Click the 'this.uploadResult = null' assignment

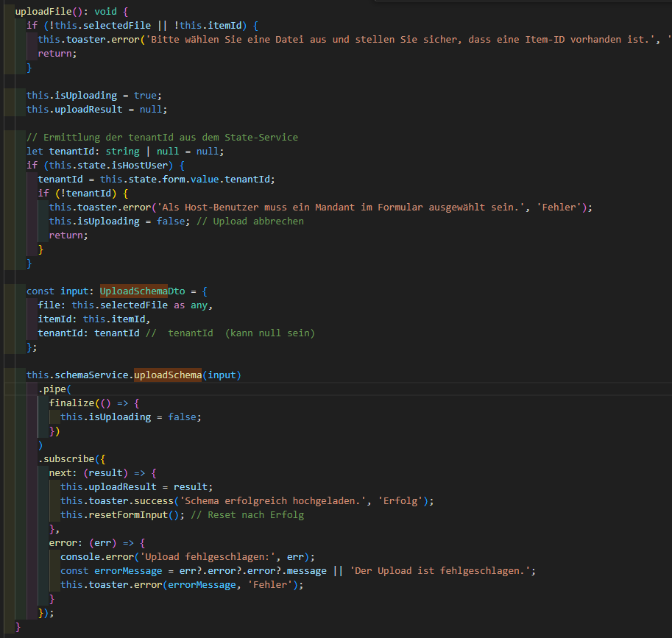coord(96,110)
